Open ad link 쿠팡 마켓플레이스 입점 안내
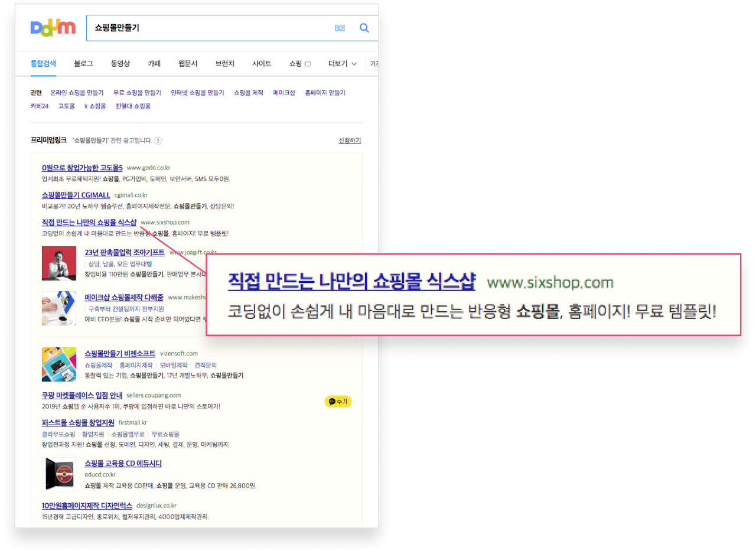This screenshot has width=756, height=554. coord(82,395)
